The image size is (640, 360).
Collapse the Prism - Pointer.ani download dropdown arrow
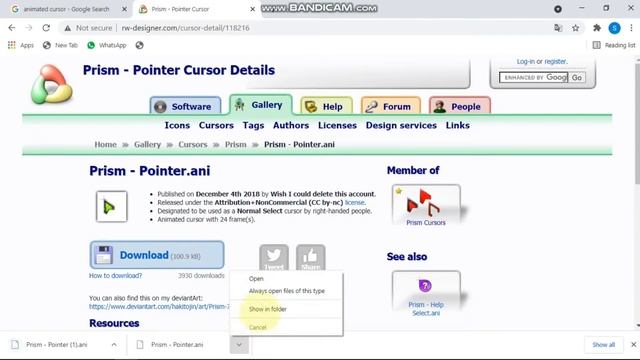pos(239,344)
